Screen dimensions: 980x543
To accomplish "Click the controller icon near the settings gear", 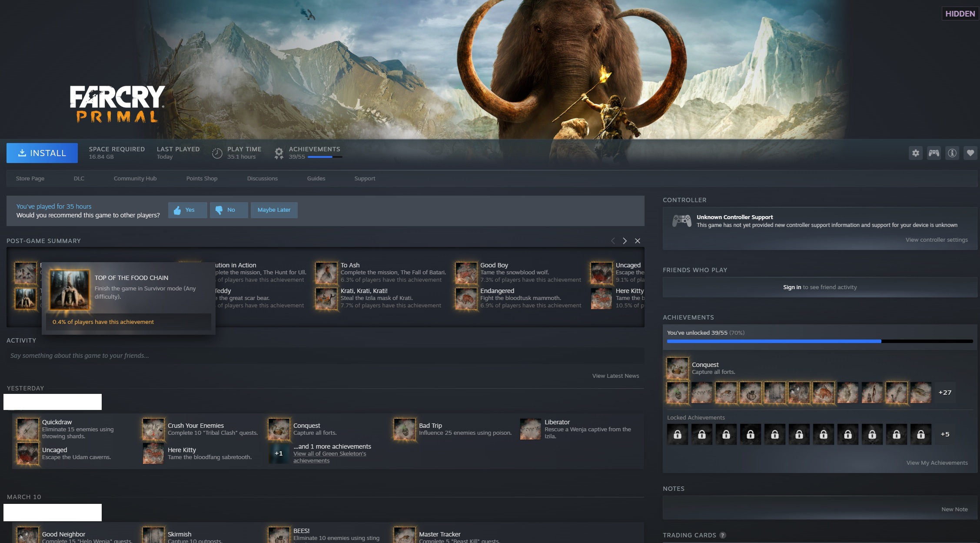I will 933,153.
